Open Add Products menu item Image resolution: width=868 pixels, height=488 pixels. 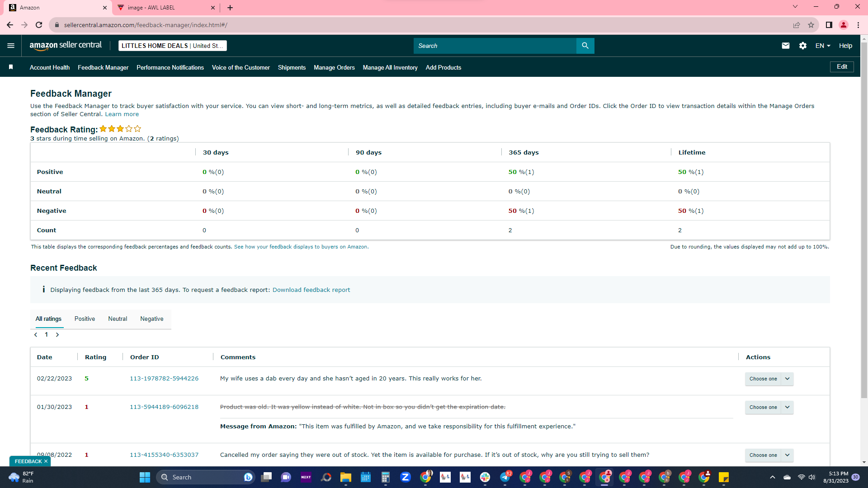coord(443,67)
